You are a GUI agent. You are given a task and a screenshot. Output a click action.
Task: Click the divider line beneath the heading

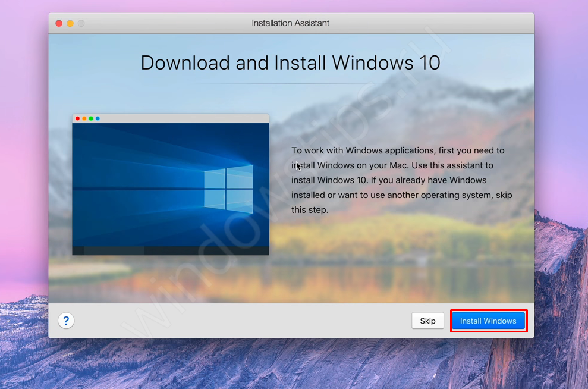[290, 84]
